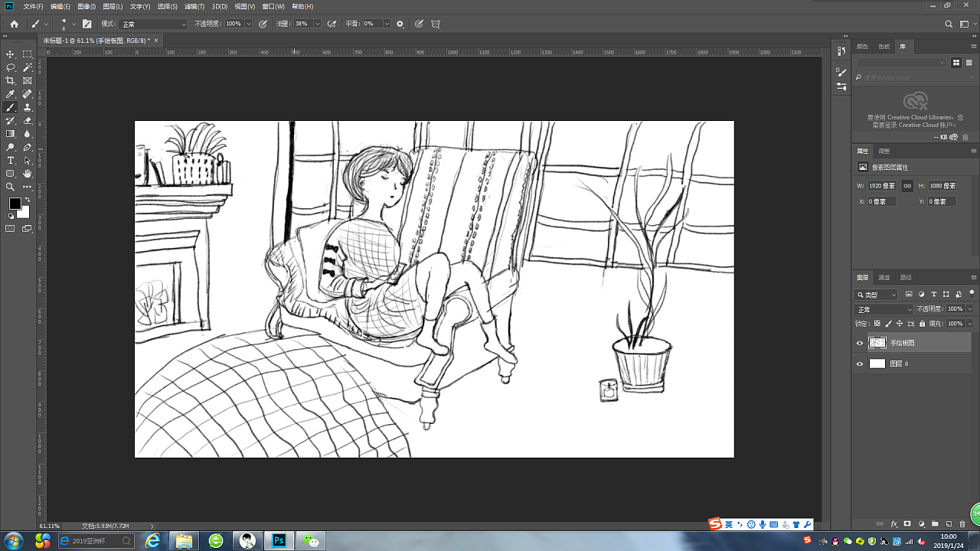Image resolution: width=980 pixels, height=551 pixels.
Task: Open the smoothing percentage dropdown arrow
Action: coord(386,24)
